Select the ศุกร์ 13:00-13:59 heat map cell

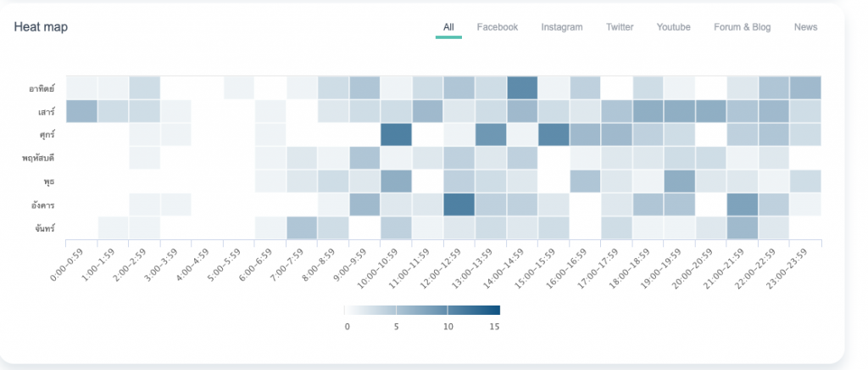[491, 135]
